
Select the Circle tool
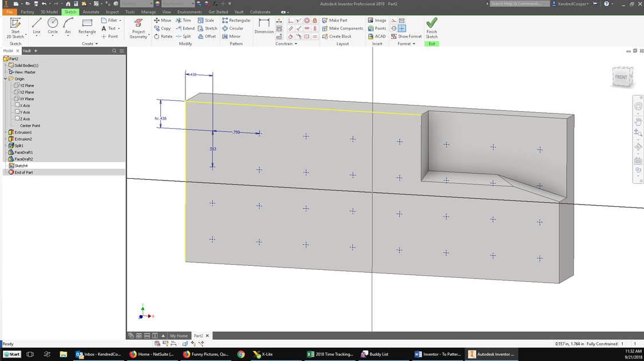pos(53,25)
